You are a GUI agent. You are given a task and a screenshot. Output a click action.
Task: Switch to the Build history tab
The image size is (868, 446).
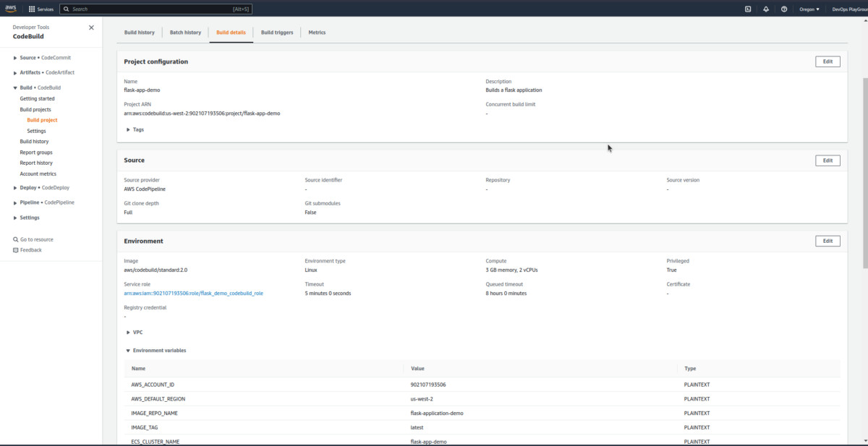coord(139,33)
